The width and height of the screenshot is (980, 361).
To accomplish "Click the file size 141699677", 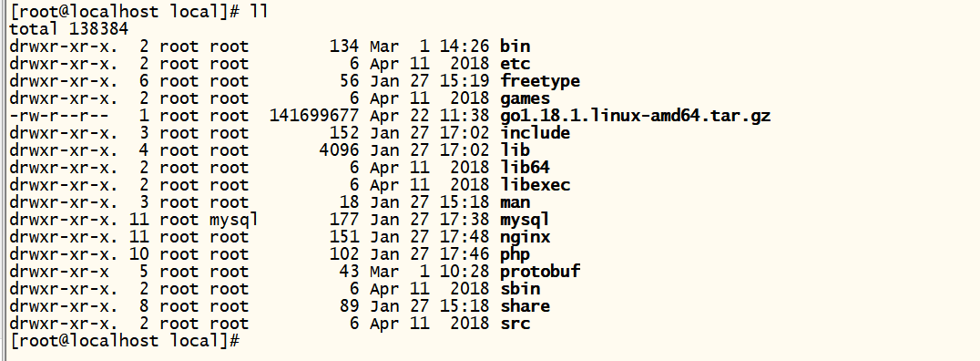I will 314,116.
